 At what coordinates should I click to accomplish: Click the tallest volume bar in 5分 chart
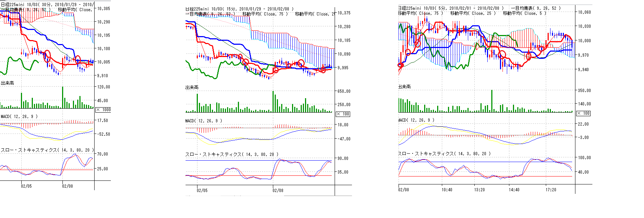(492, 101)
